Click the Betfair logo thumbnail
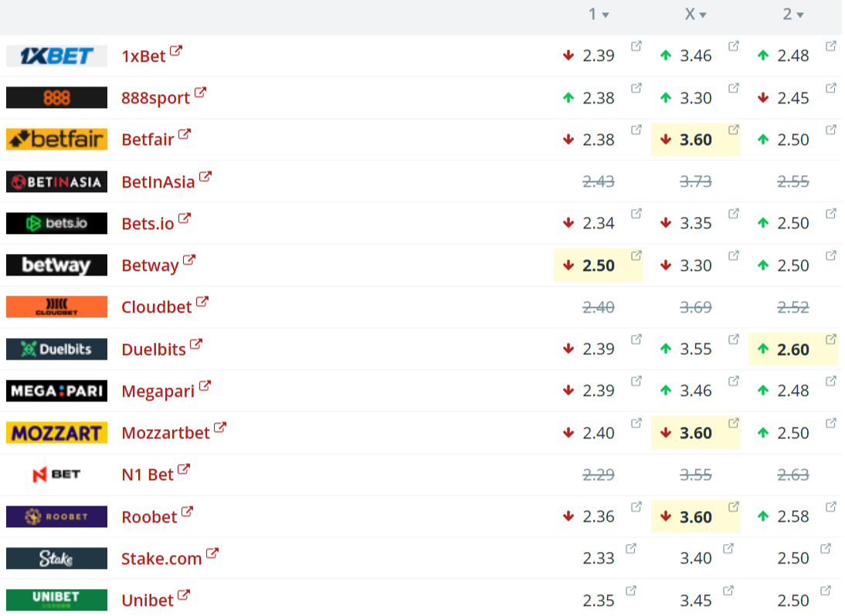The image size is (845, 616). (56, 139)
